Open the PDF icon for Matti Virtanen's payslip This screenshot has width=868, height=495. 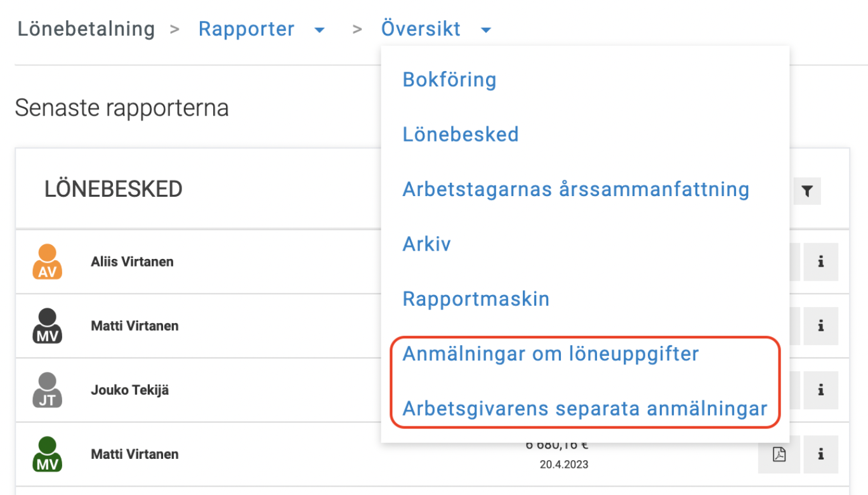(x=779, y=454)
